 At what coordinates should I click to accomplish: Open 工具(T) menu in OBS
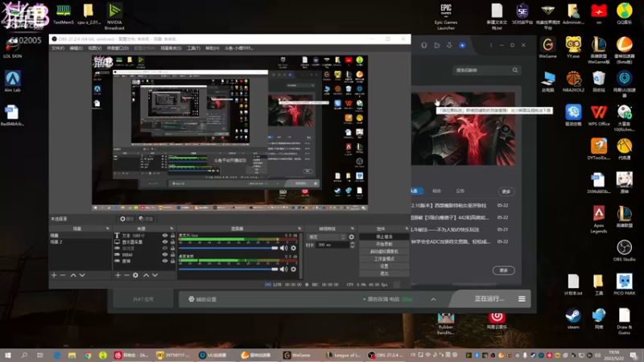194,48
